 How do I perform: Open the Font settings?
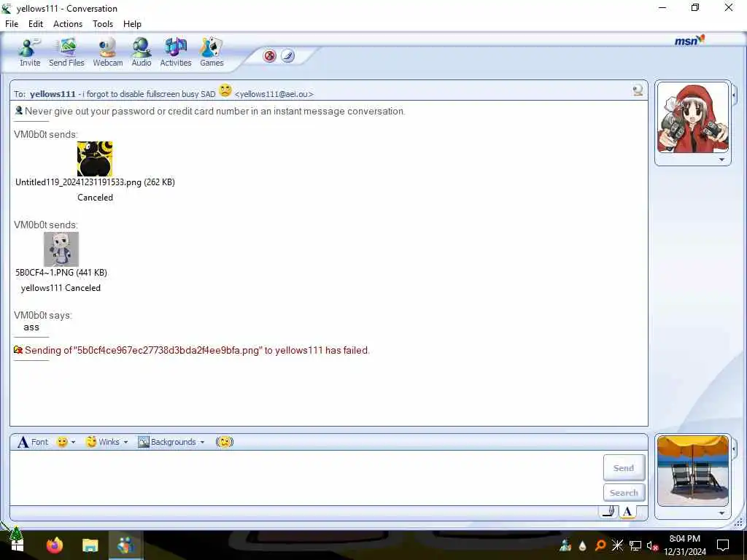pyautogui.click(x=33, y=442)
